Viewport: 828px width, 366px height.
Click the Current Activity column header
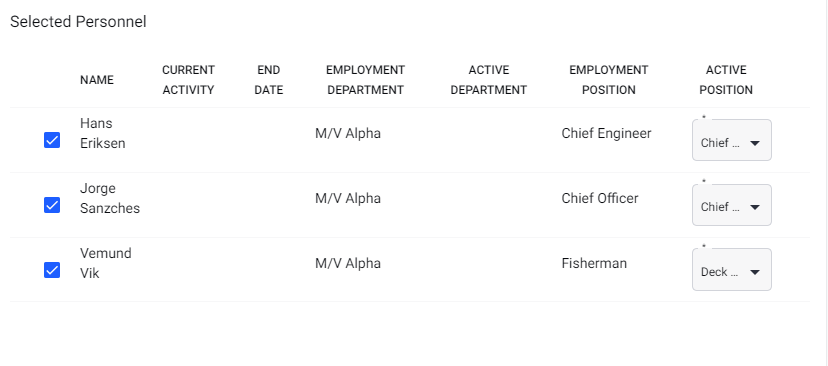(x=188, y=80)
